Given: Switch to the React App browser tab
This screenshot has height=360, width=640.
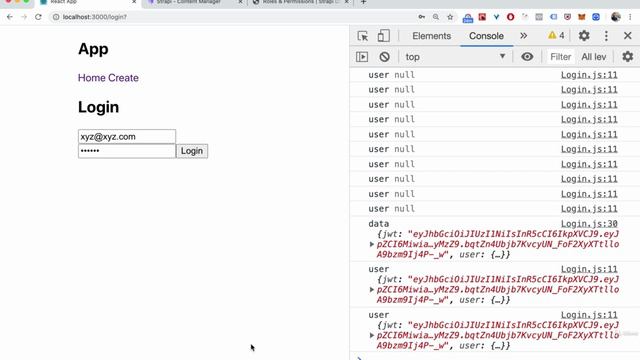Looking at the screenshot, I should pyautogui.click(x=88, y=2).
